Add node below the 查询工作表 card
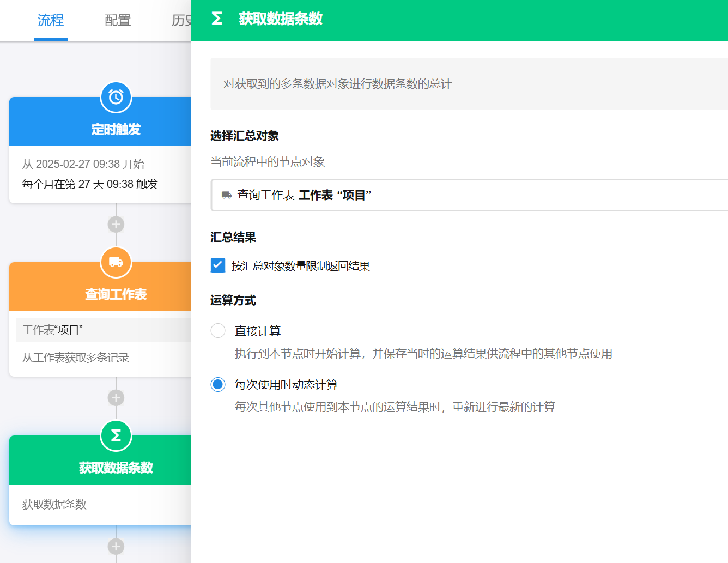728x563 pixels. pyautogui.click(x=116, y=398)
